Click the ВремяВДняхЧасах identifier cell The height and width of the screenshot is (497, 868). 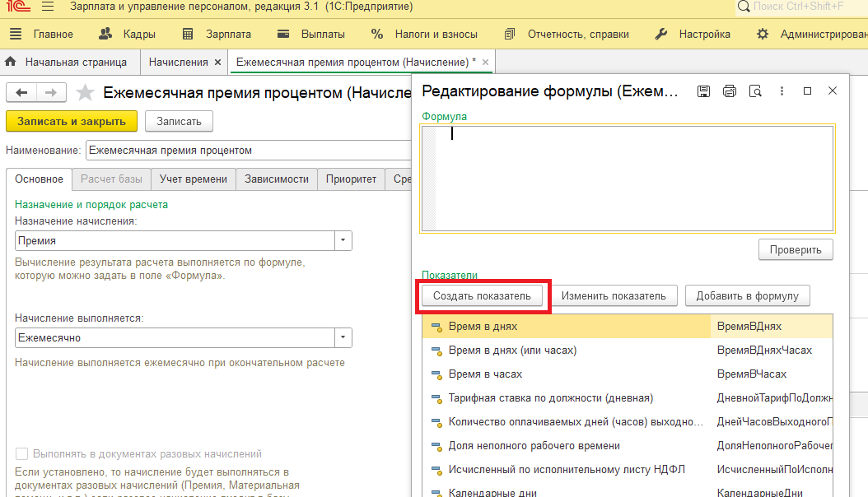click(x=771, y=350)
